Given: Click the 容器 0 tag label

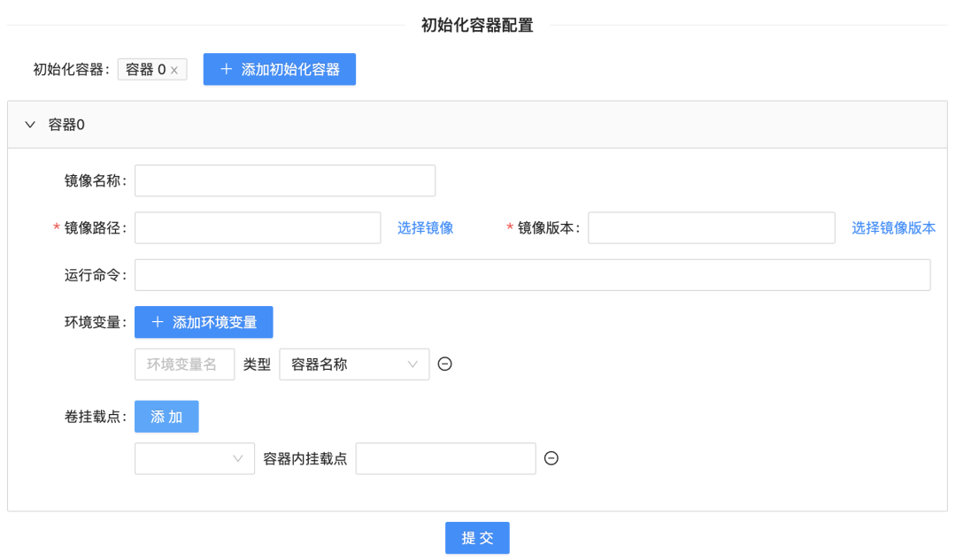Looking at the screenshot, I should click(x=146, y=70).
